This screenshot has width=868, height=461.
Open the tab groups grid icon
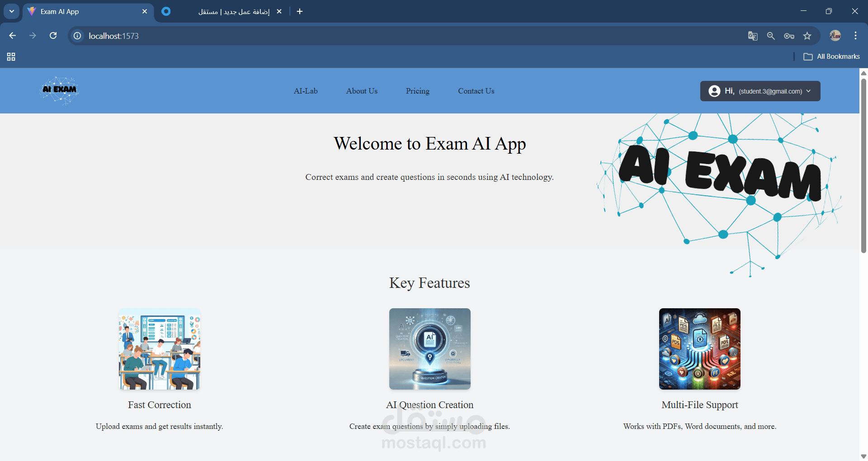click(11, 56)
